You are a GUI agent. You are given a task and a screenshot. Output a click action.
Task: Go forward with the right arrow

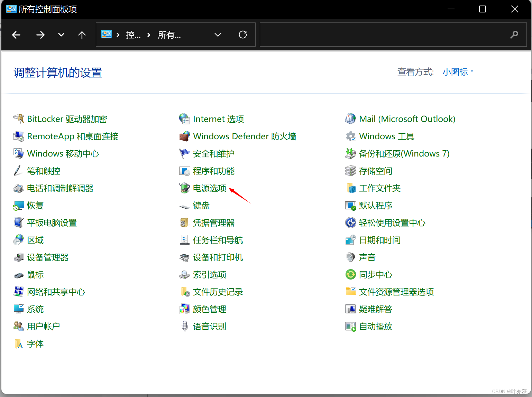coord(40,35)
